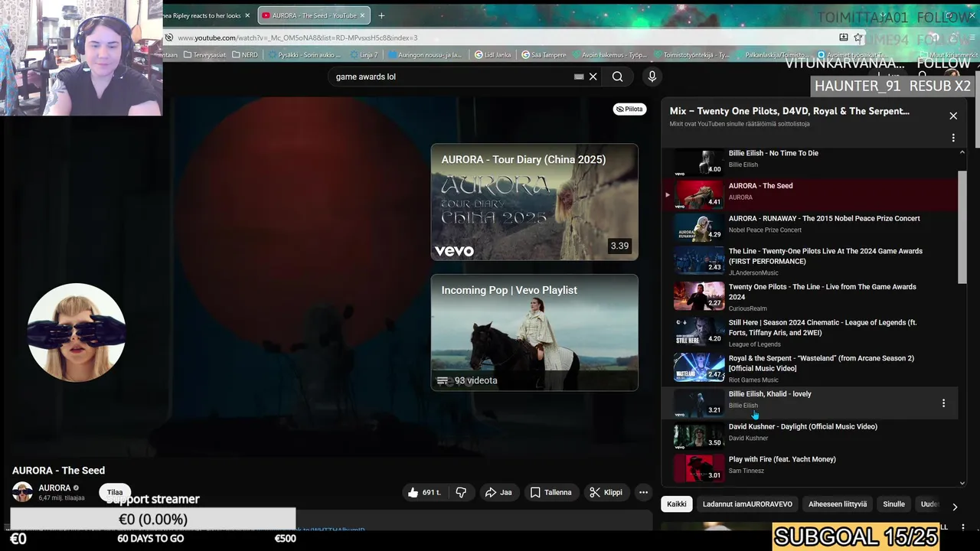Select Ladannut iamAURORAVEVO filter chip

[747, 504]
